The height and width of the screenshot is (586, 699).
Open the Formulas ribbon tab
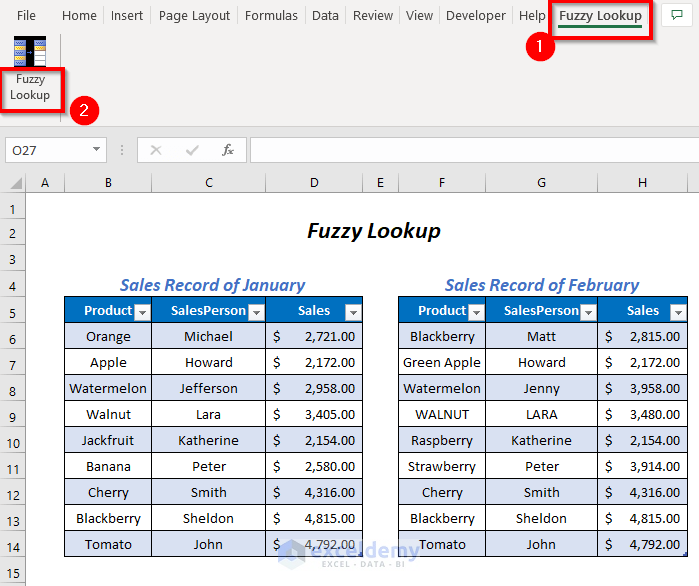[271, 16]
